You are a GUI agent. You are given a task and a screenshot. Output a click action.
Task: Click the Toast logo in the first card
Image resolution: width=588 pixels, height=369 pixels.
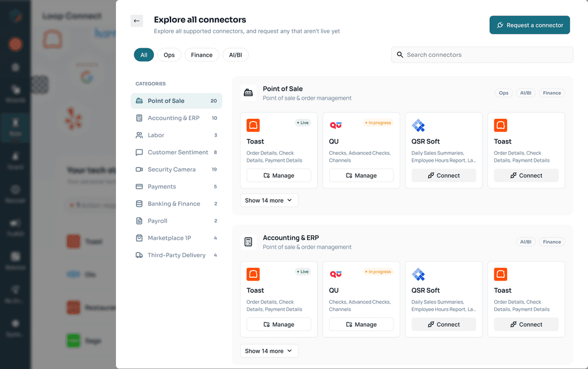[x=253, y=125]
